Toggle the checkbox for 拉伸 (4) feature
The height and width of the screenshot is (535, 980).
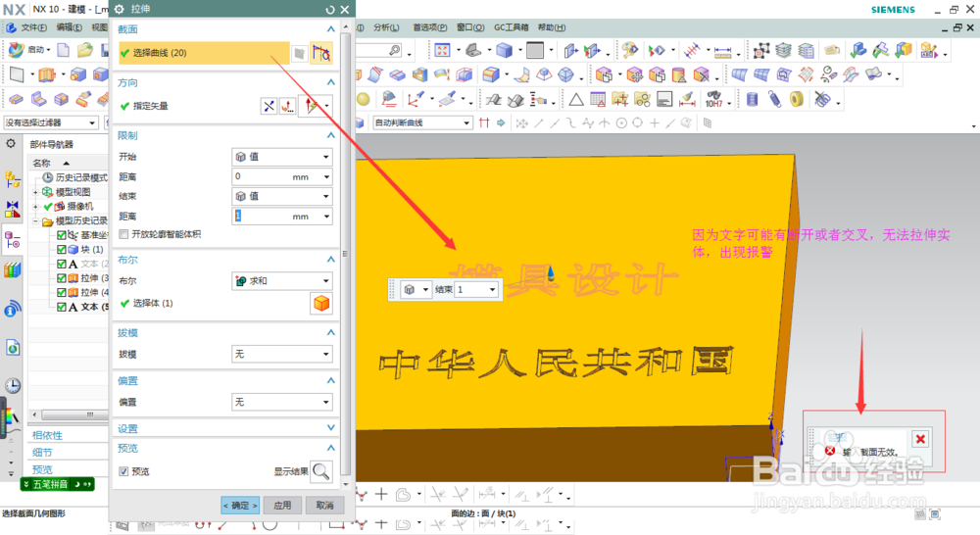(x=61, y=293)
